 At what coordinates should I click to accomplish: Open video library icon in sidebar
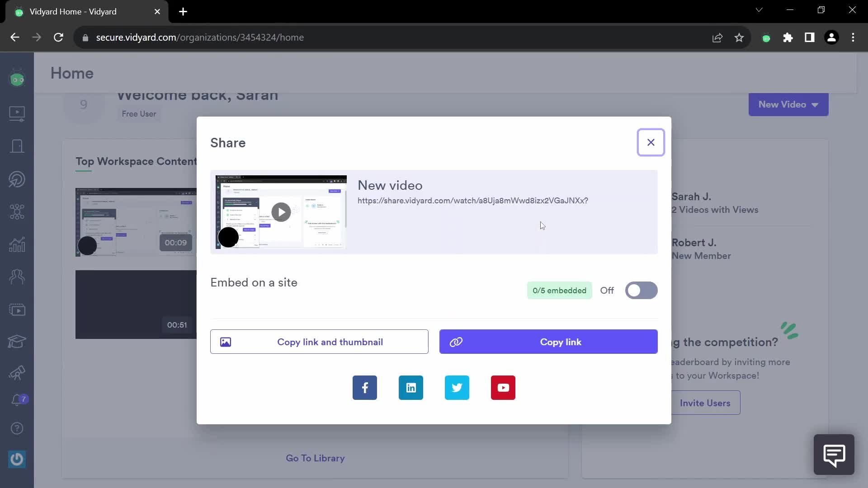click(17, 113)
